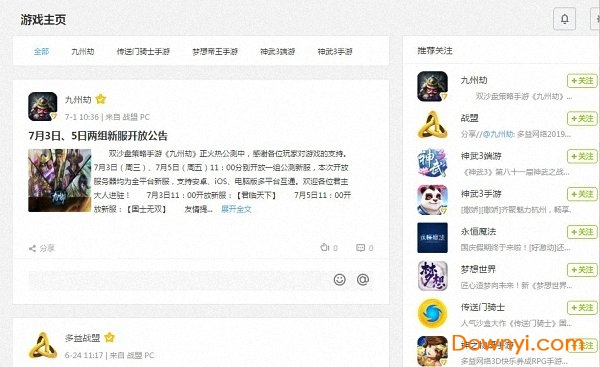Open the 九州劫 name in recommendations
Viewport: 600px width, 367px height.
[x=474, y=80]
